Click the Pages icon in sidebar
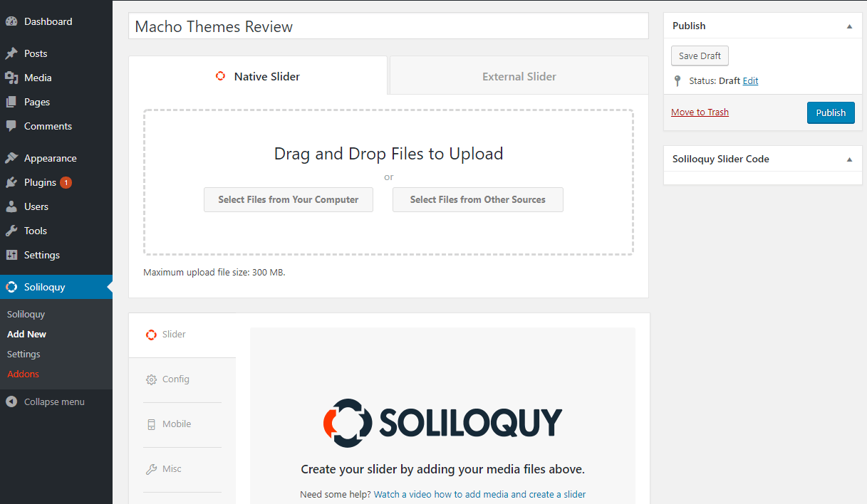Image resolution: width=867 pixels, height=504 pixels. (x=11, y=102)
